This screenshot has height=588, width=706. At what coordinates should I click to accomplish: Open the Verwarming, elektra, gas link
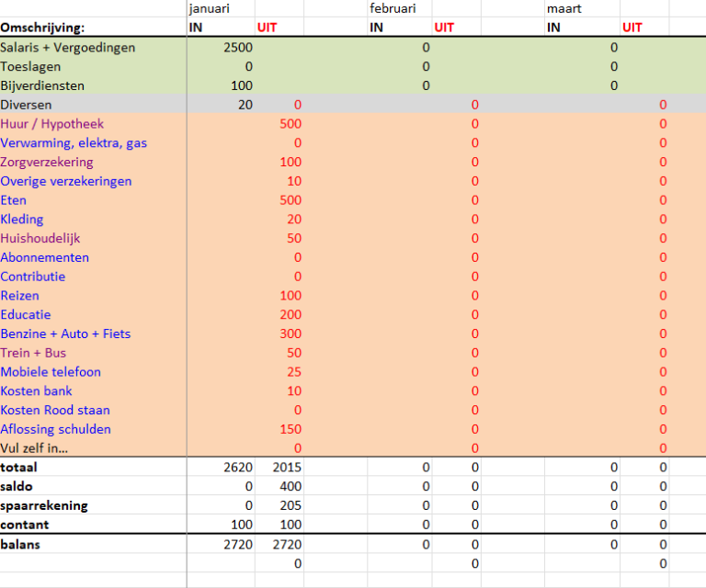tap(74, 143)
